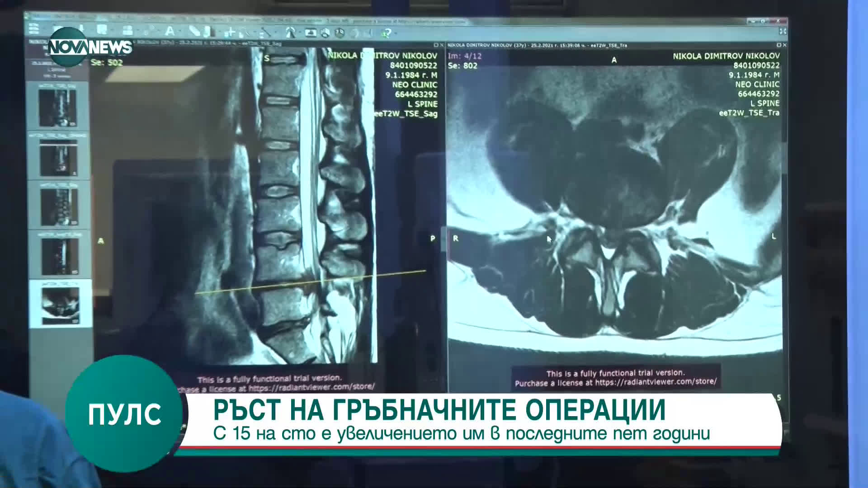Click the human figure scan toolbar icon

tap(291, 33)
